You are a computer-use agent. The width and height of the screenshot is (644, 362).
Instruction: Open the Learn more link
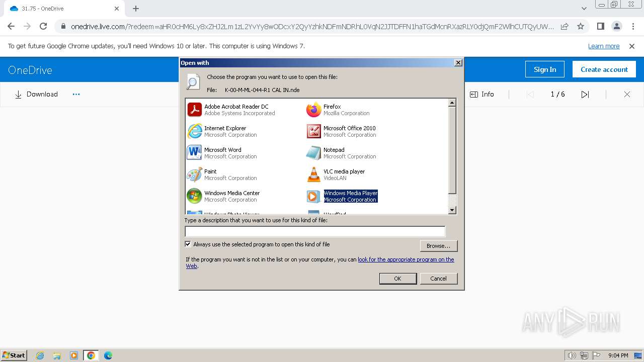tap(604, 46)
